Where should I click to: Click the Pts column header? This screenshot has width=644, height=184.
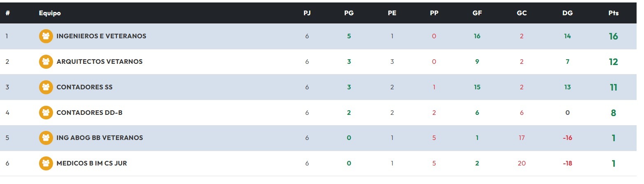coord(613,13)
